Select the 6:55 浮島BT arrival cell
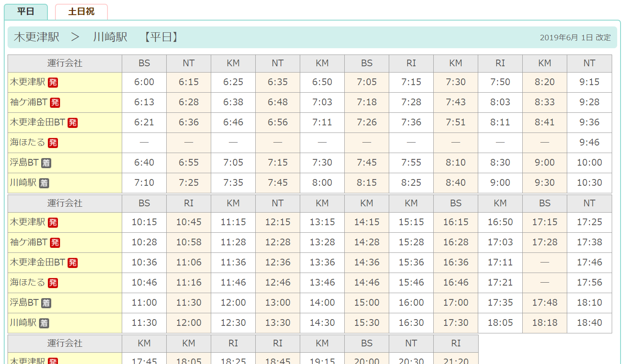This screenshot has height=364, width=626. tap(189, 163)
